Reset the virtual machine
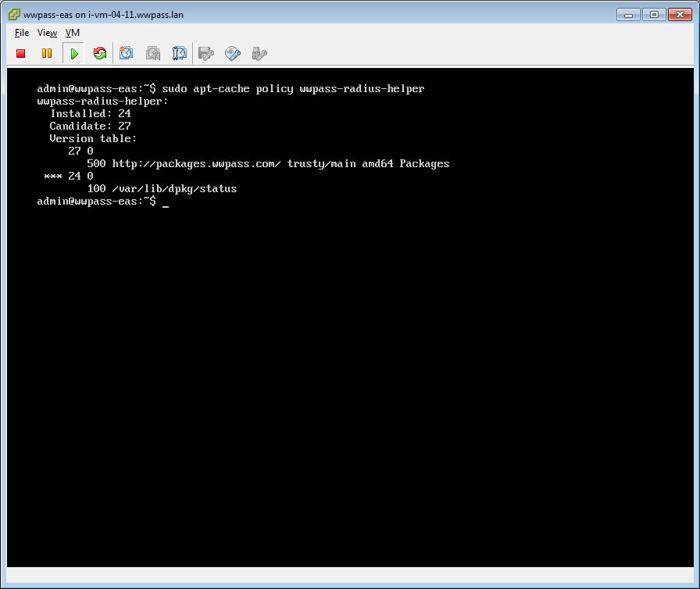Image resolution: width=700 pixels, height=589 pixels. 98,53
